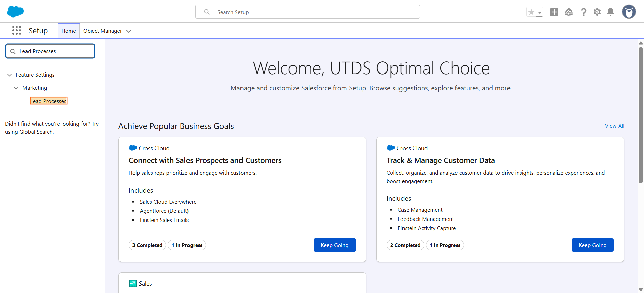Click the Achieve Popular Business Goals heading
The width and height of the screenshot is (644, 293).
176,126
